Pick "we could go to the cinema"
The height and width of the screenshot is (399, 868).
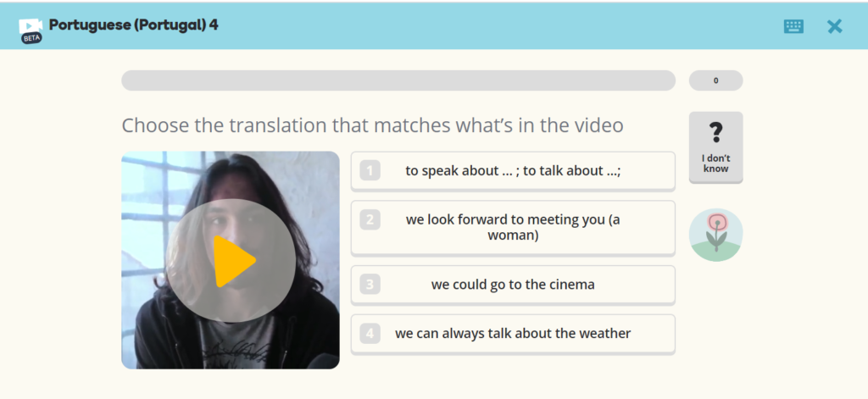513,285
